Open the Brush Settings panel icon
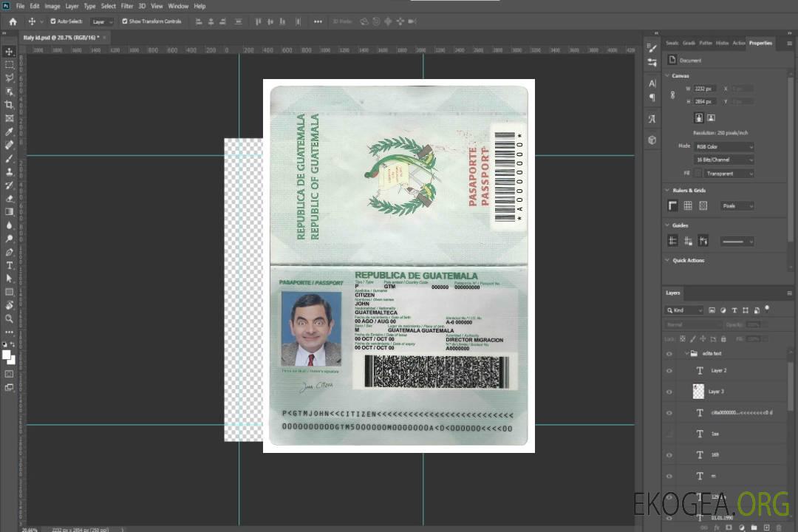This screenshot has height=532, width=798. point(652,48)
